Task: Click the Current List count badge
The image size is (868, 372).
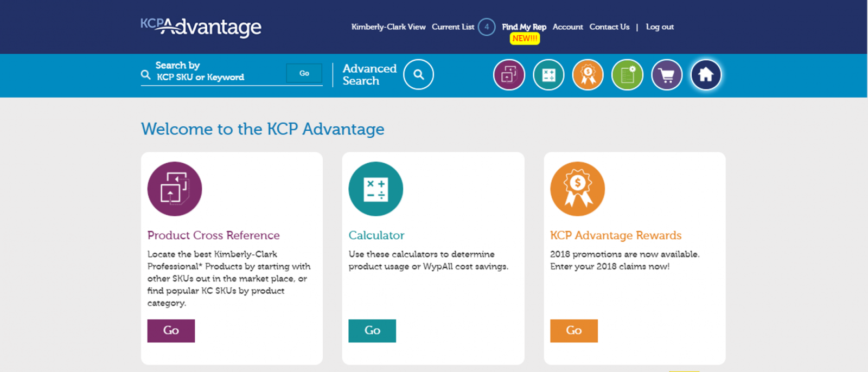Action: 487,27
